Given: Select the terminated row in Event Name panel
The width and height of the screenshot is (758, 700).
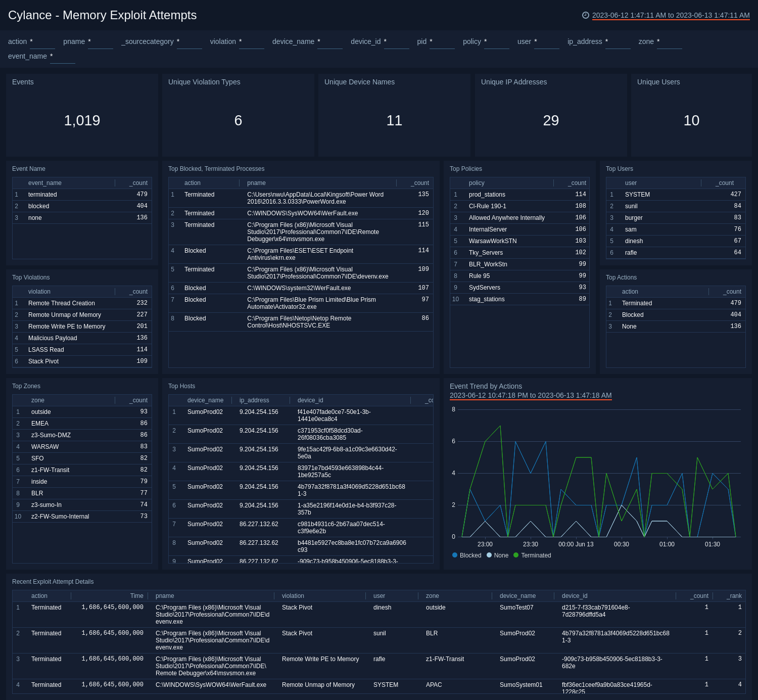Looking at the screenshot, I should pos(42,195).
